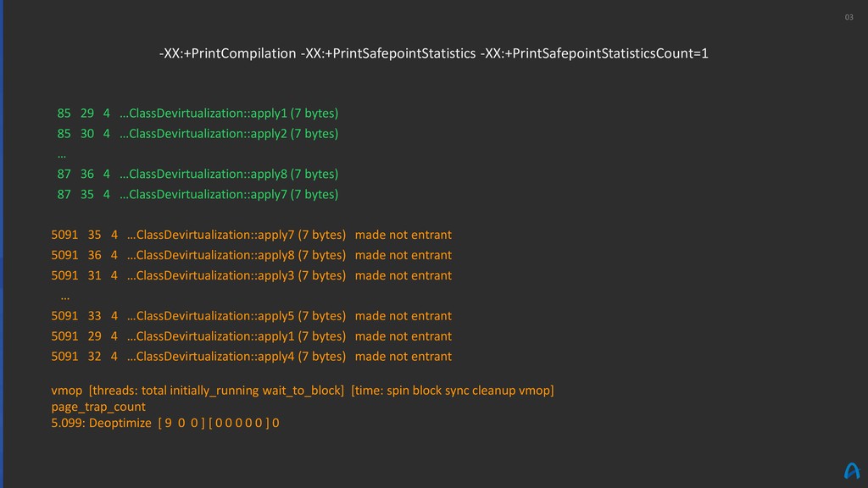The height and width of the screenshot is (488, 868).
Task: Select orange apply4 made not entrant line
Action: point(251,357)
